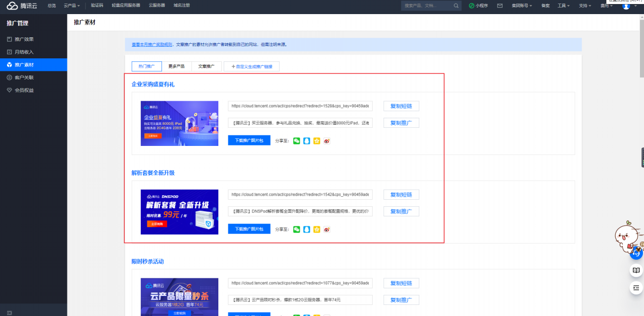Expand the 集团账号 dropdown
The image size is (644, 316).
(x=522, y=6)
